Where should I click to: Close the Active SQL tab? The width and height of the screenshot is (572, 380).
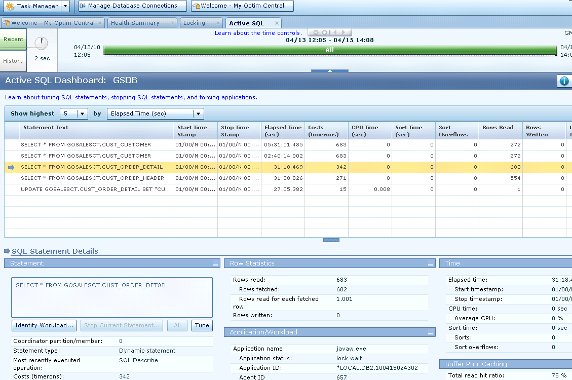point(277,23)
